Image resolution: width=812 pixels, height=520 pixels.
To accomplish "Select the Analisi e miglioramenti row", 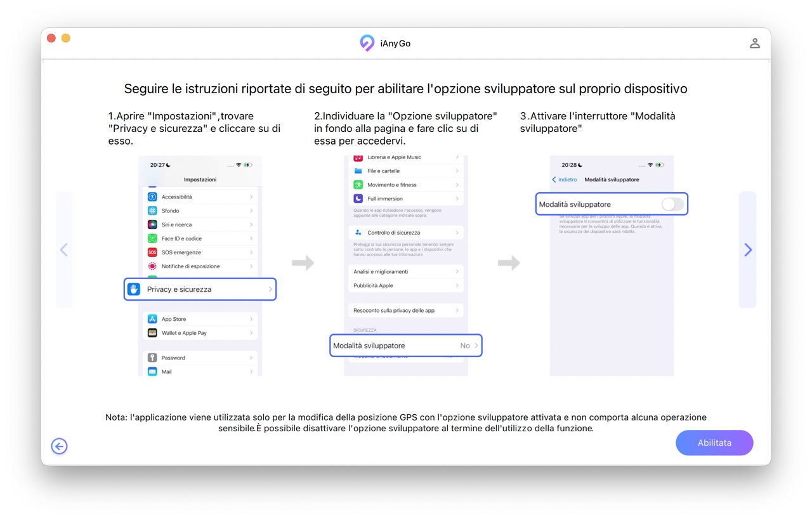I will pyautogui.click(x=406, y=271).
